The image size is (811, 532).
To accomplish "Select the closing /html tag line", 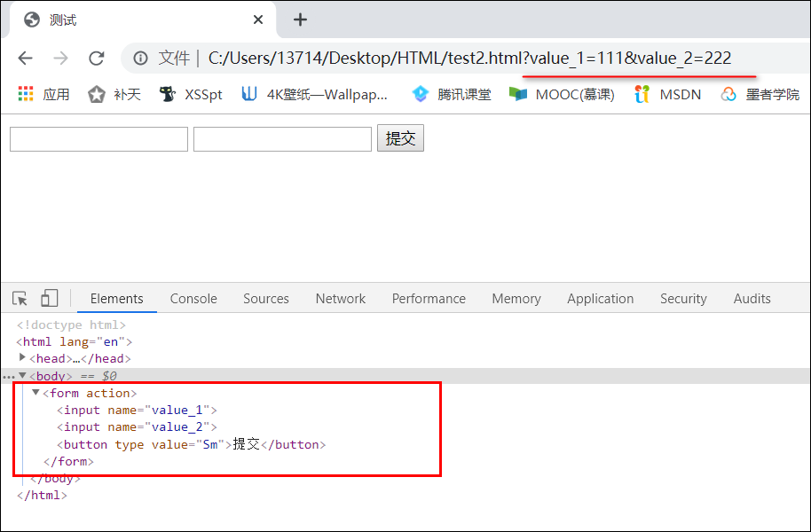I will pos(42,496).
